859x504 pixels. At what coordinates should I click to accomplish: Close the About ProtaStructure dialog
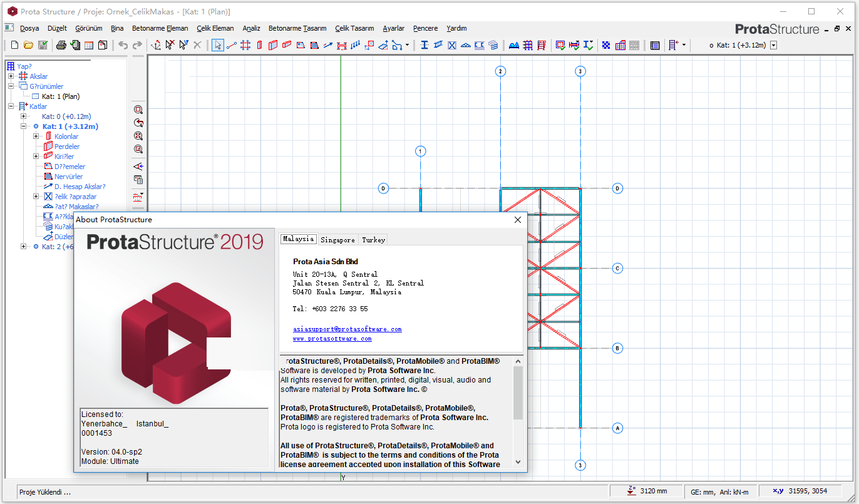coord(518,220)
